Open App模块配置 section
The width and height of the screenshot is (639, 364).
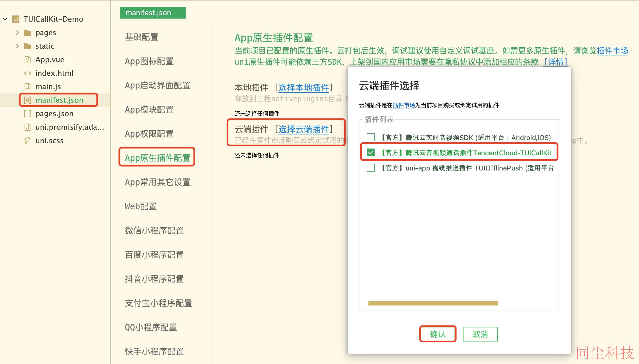click(149, 110)
